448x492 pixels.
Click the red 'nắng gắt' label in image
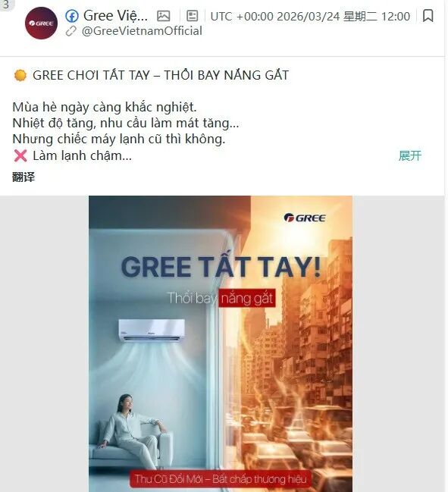click(247, 298)
